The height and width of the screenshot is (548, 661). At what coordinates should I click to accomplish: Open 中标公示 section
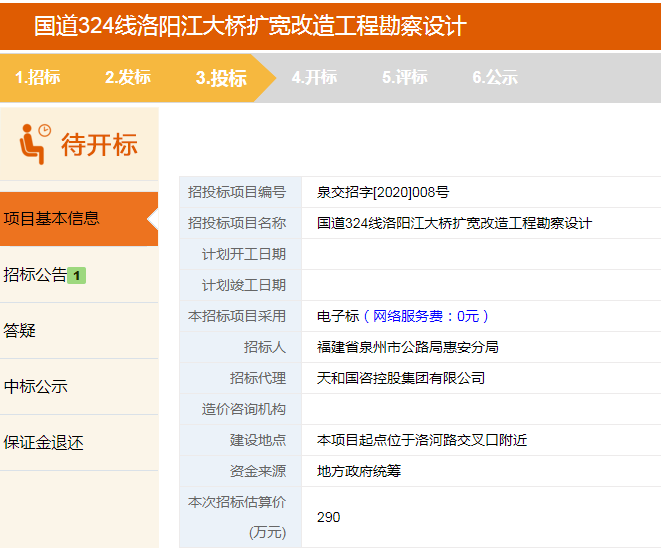point(79,387)
